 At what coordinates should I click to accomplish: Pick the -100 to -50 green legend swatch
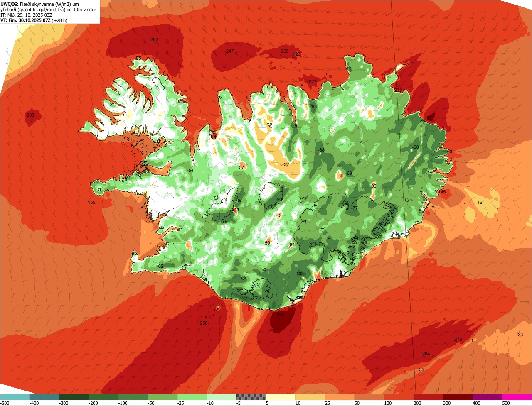click(133, 397)
